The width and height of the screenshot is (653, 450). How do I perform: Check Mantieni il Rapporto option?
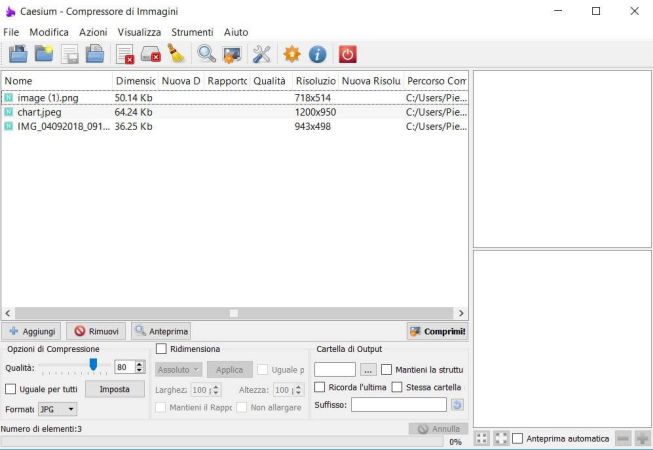click(160, 408)
